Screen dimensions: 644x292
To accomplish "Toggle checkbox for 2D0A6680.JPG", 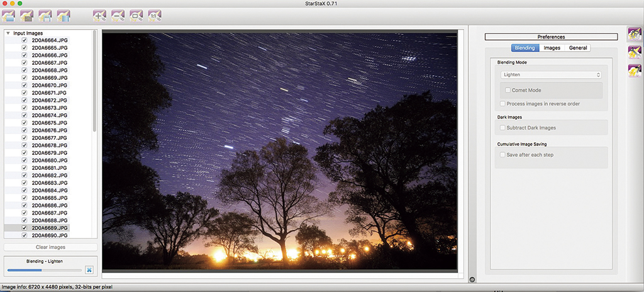I will tap(25, 160).
